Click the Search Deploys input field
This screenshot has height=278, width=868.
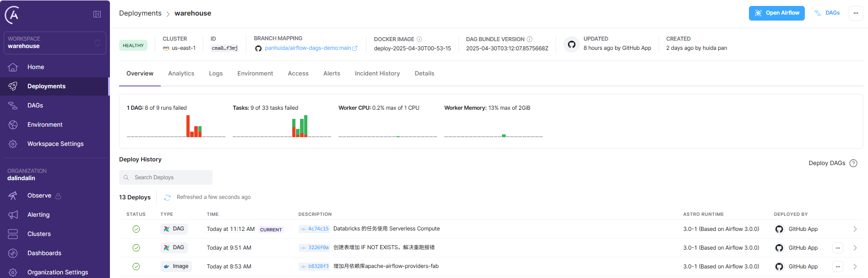click(166, 177)
